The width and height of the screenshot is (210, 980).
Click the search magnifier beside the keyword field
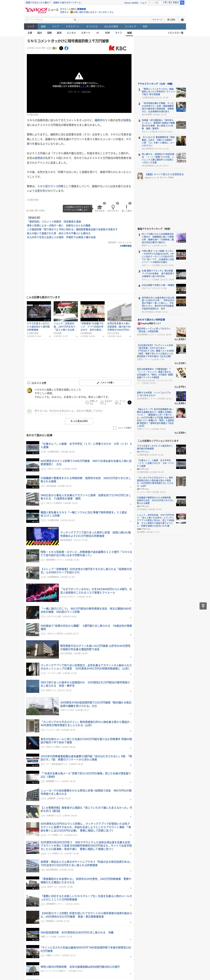tap(75, 20)
